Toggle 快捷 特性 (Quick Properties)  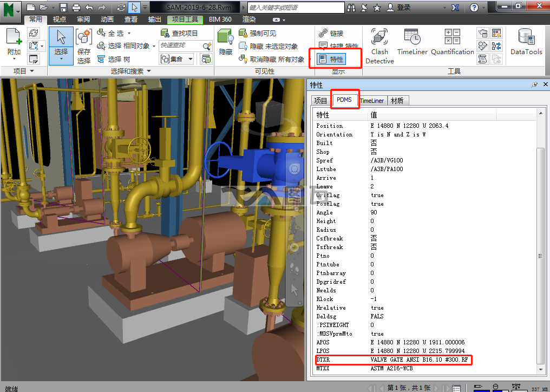point(338,45)
